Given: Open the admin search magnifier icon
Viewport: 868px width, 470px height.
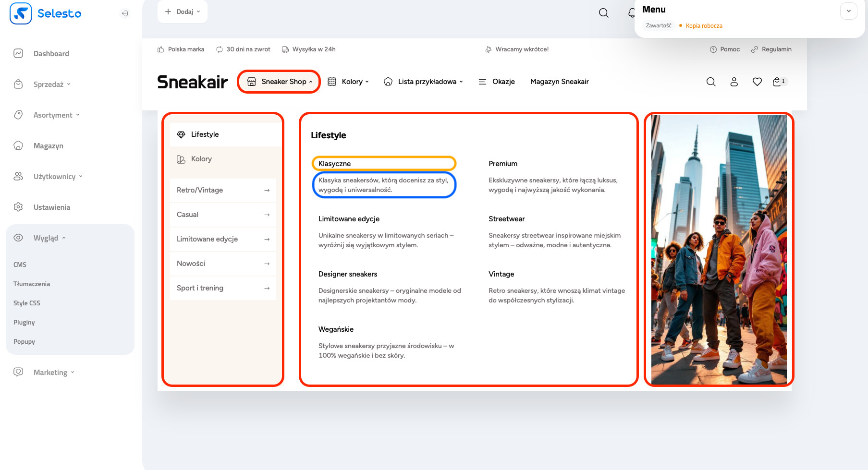Looking at the screenshot, I should point(604,13).
